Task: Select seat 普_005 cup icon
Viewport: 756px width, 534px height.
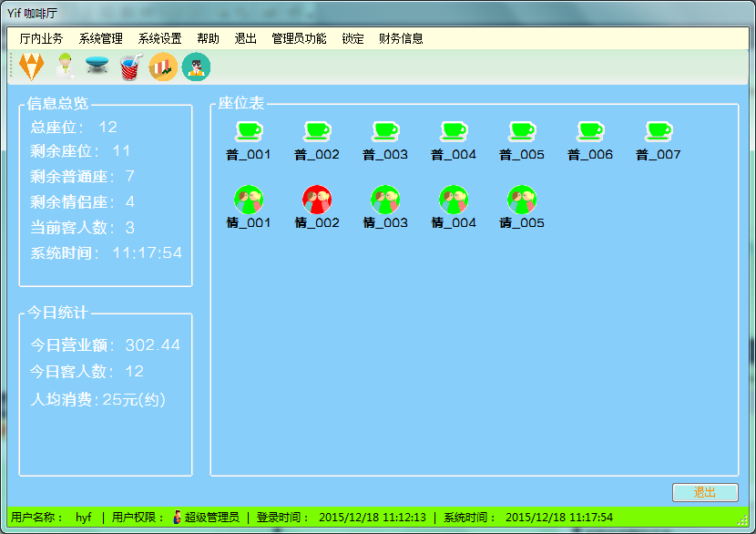Action: coord(522,130)
